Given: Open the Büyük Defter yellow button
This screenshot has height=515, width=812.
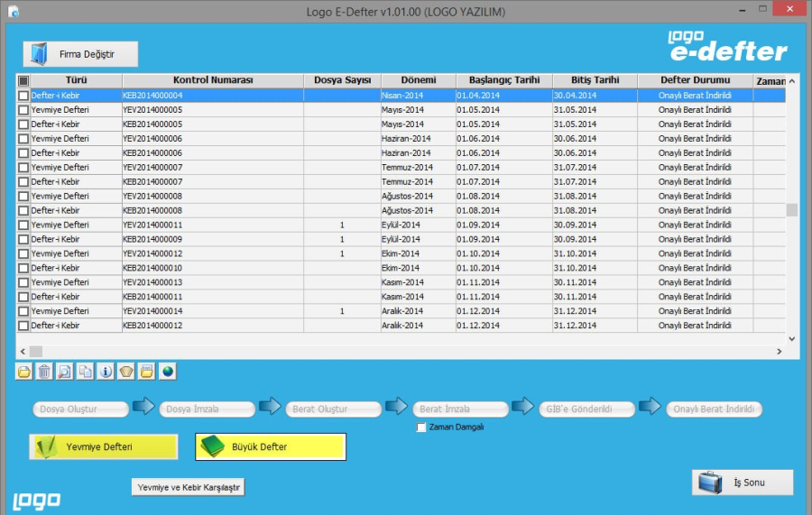Looking at the screenshot, I should [271, 446].
